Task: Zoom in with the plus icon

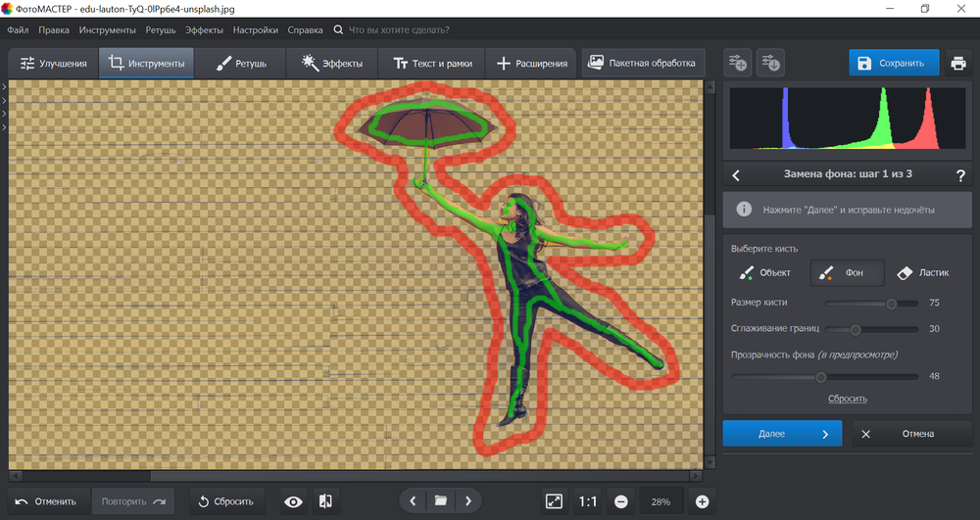Action: 702,501
